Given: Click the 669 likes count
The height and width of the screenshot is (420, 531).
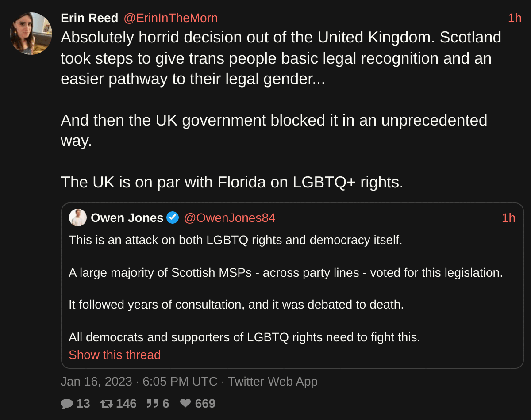Looking at the screenshot, I should [x=205, y=404].
